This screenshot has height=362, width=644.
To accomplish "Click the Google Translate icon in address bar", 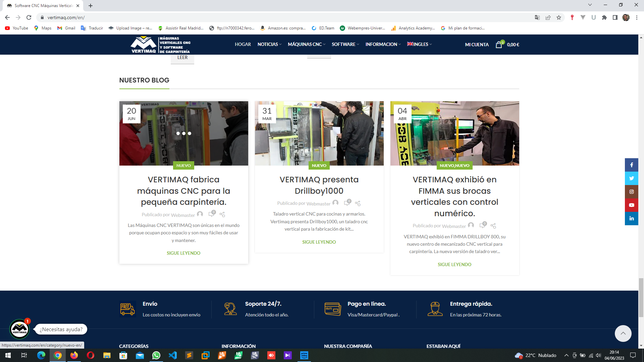I will coord(537,17).
